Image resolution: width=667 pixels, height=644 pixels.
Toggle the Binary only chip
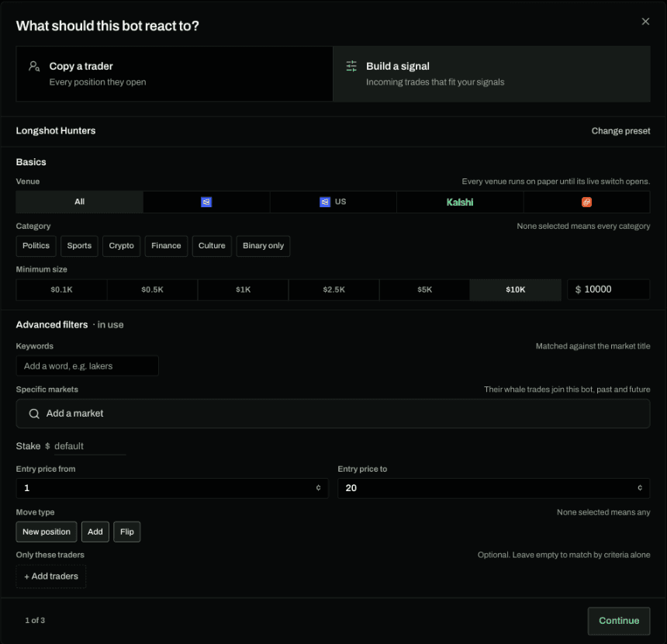[x=263, y=246]
